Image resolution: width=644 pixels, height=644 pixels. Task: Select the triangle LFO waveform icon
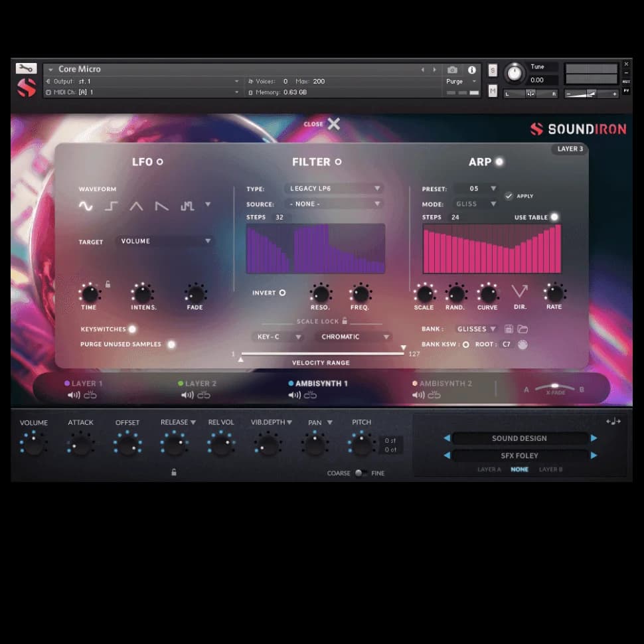pyautogui.click(x=136, y=206)
